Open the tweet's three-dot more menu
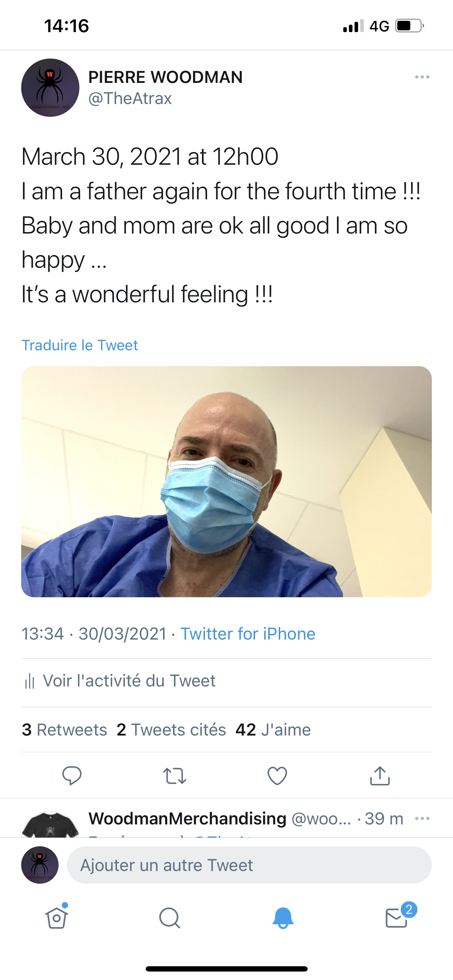Image resolution: width=453 pixels, height=980 pixels. [422, 77]
